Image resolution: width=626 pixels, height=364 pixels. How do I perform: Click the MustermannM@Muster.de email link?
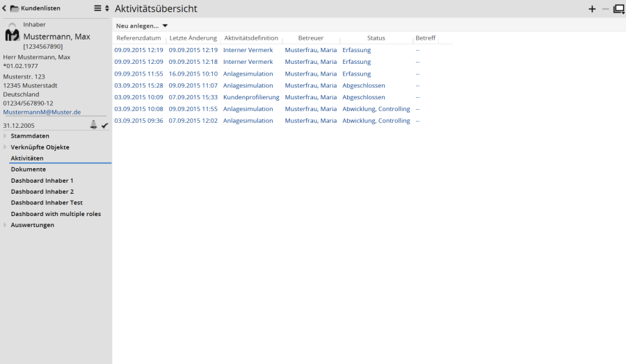click(42, 112)
